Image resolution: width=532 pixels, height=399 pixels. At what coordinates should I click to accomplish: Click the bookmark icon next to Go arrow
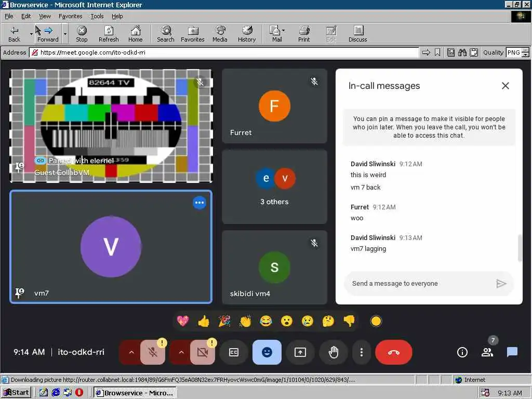437,52
